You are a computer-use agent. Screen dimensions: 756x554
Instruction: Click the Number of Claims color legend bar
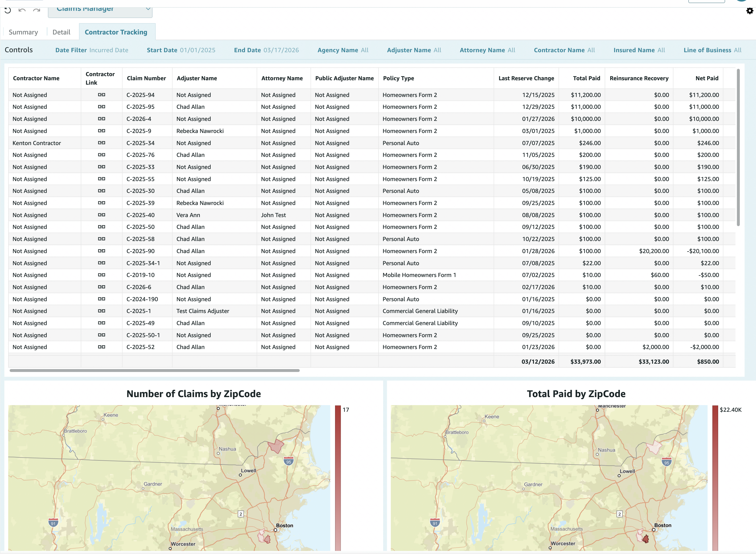[x=338, y=478]
